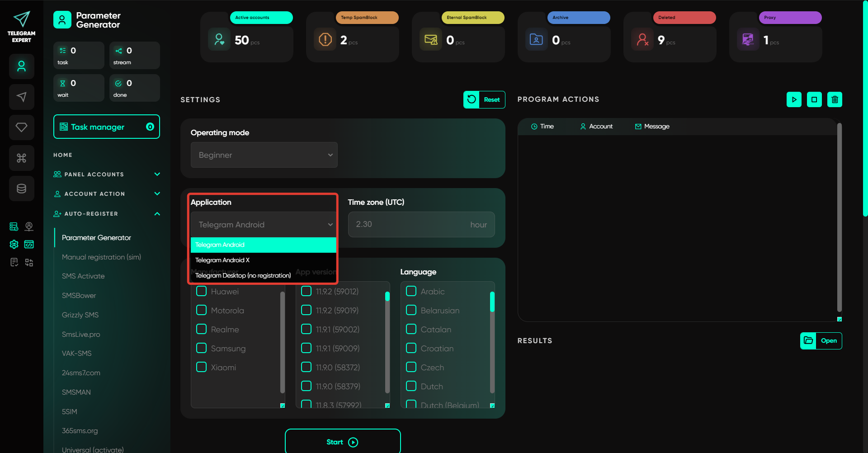Enable the Samsung manufacturer checkbox
The image size is (868, 453).
click(x=202, y=348)
